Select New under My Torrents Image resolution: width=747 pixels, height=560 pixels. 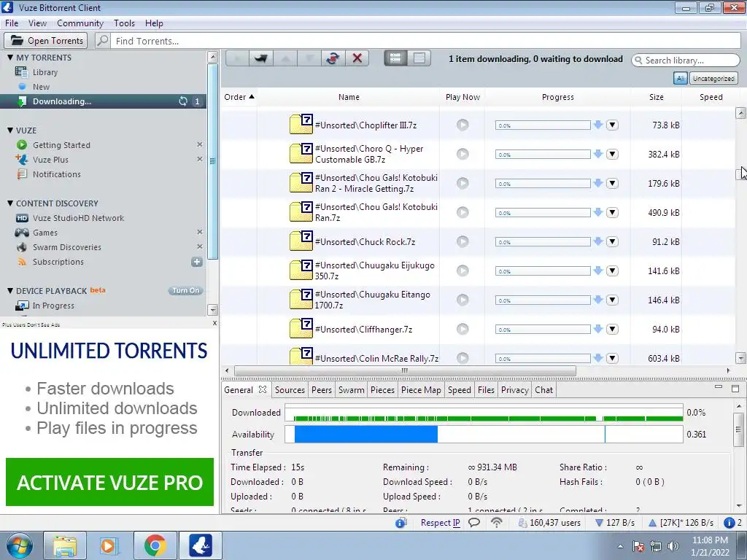(x=41, y=87)
